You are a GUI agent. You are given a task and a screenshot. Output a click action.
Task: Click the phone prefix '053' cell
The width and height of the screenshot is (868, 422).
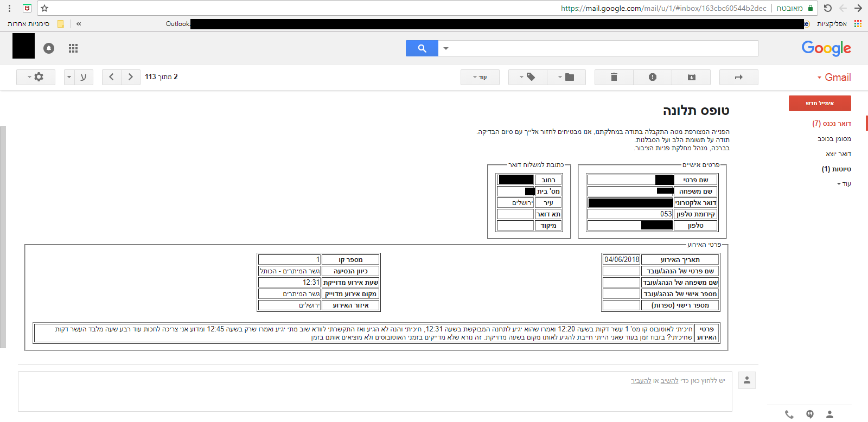(x=630, y=214)
